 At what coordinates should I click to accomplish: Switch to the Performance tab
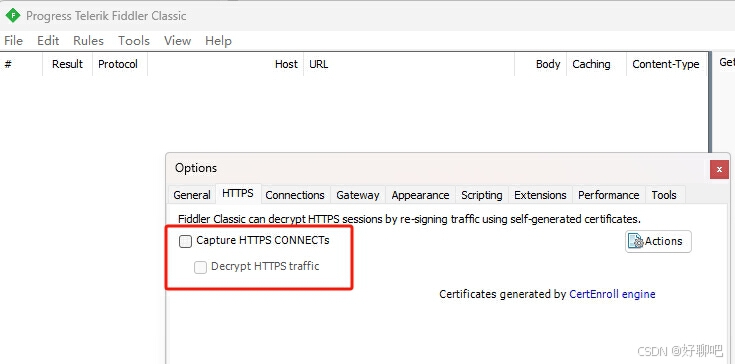pos(608,195)
